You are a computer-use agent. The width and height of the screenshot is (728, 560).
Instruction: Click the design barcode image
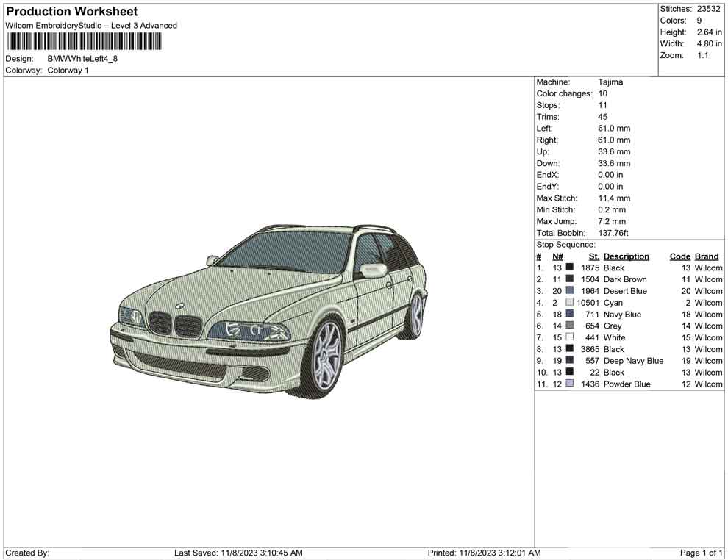pyautogui.click(x=85, y=43)
